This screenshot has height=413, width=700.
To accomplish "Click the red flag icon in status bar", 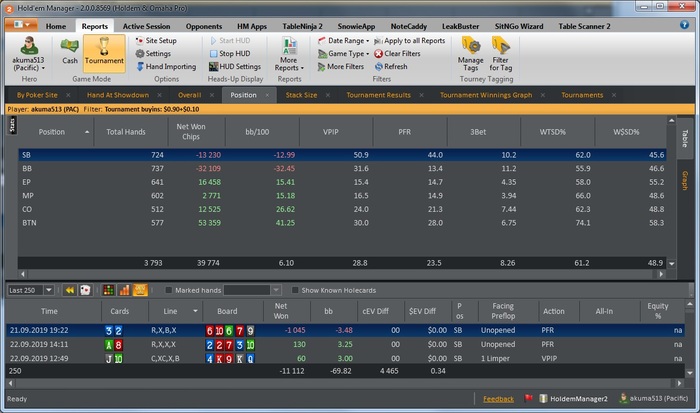I will [529, 398].
